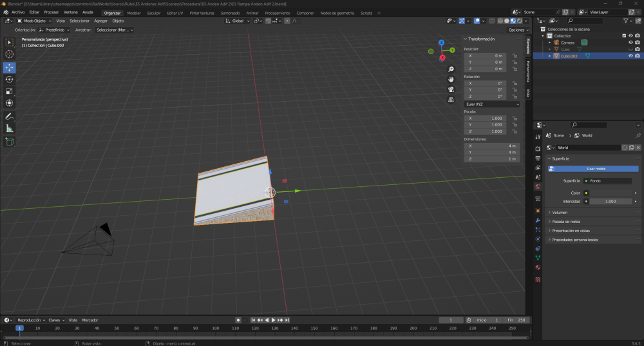Activate the Rotate tool
This screenshot has width=644, height=346.
click(10, 79)
